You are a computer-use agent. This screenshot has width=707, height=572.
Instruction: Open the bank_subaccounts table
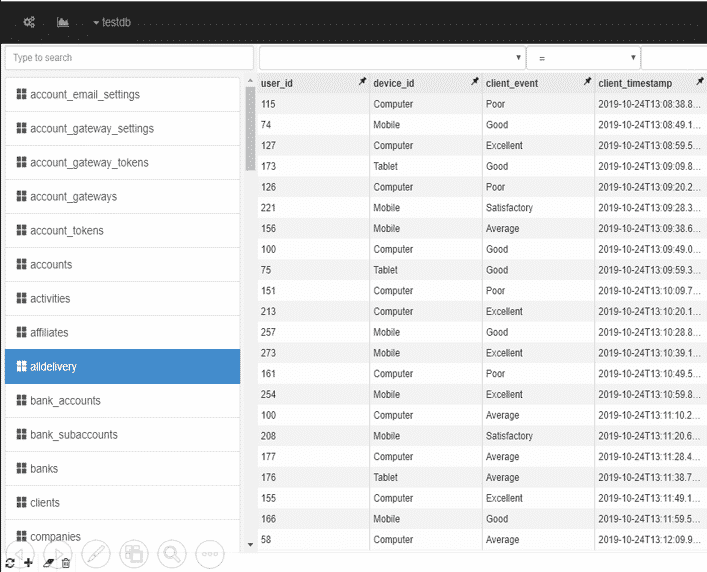[x=122, y=435]
